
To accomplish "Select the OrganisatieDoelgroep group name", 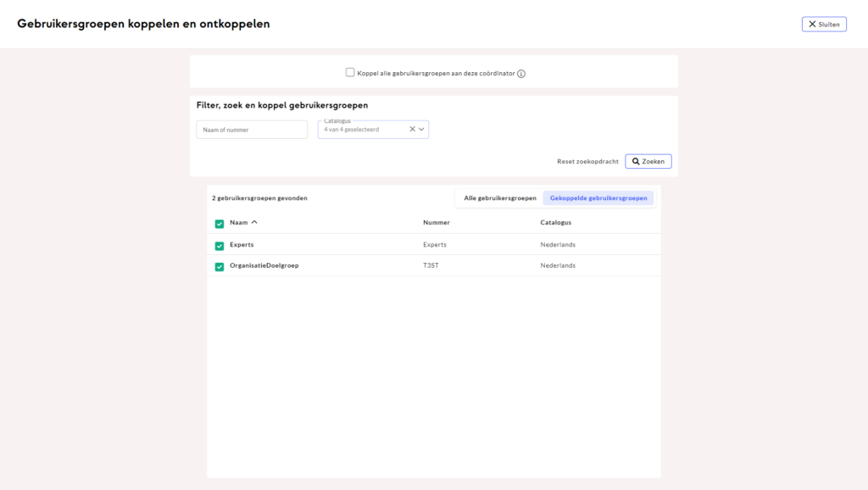I will pyautogui.click(x=264, y=266).
